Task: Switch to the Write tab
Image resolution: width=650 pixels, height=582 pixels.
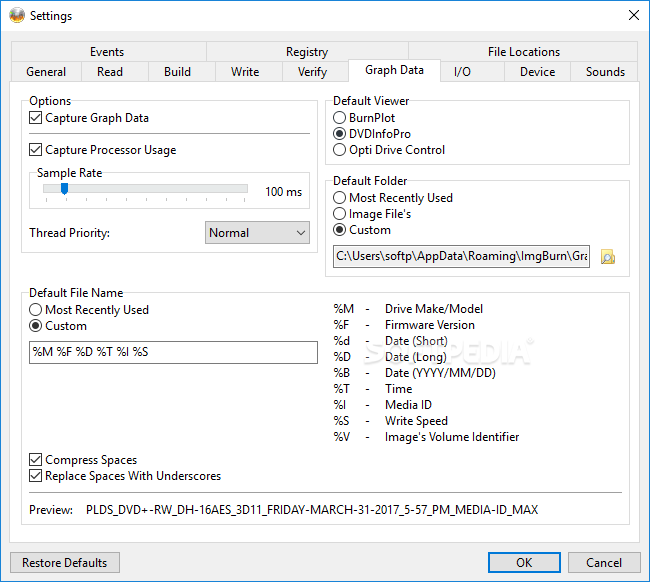Action: click(x=245, y=72)
